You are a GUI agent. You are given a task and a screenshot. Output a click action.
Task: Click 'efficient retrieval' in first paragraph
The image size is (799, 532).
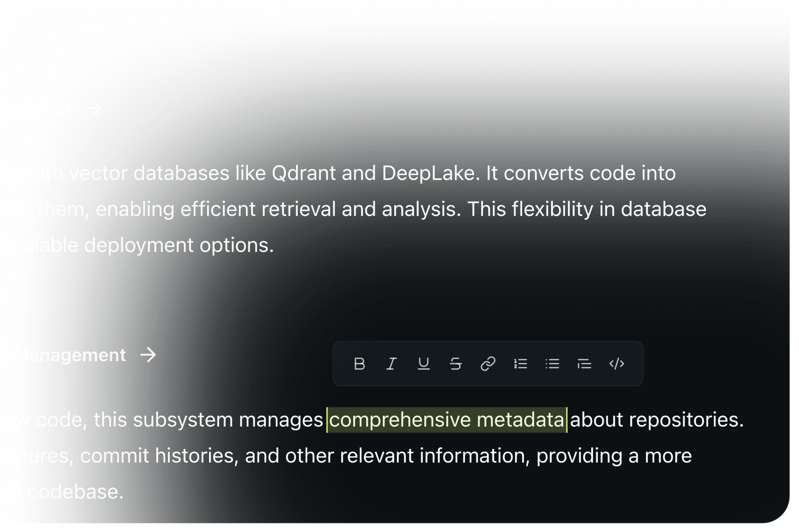(x=258, y=209)
